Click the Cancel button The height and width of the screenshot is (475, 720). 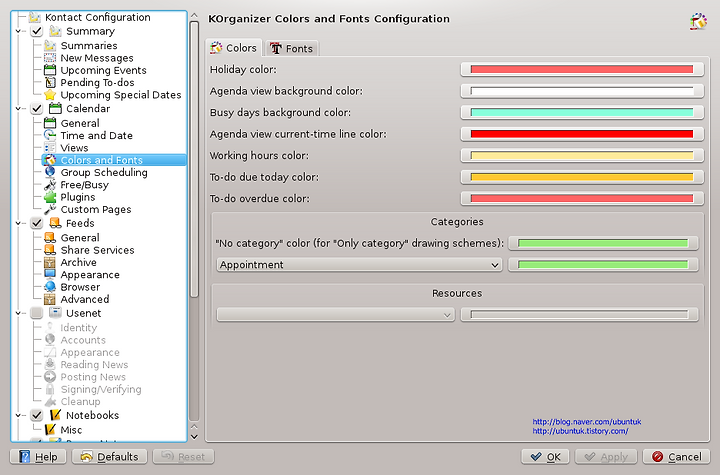click(676, 457)
